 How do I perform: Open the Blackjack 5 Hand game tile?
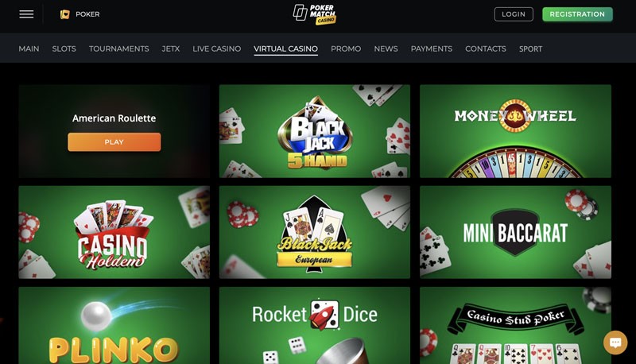point(315,131)
